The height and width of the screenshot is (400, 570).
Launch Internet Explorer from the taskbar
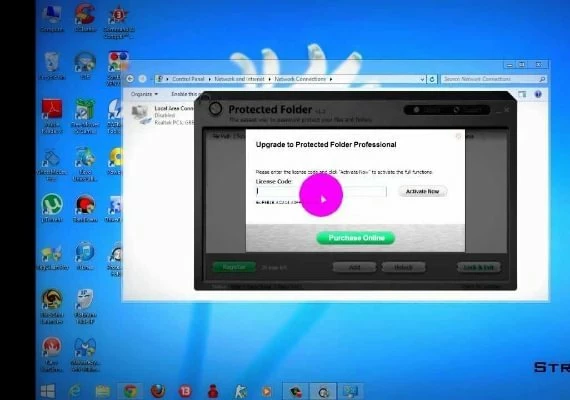[x=75, y=391]
